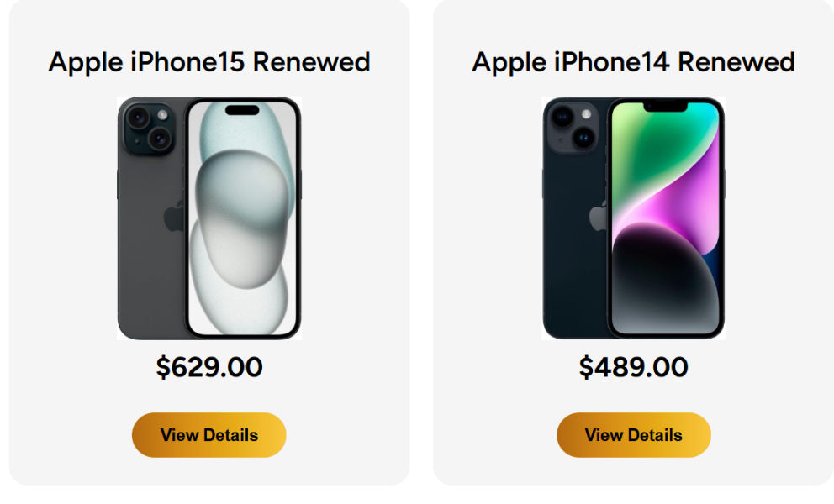Click the $489.00 price label
834x504 pixels.
point(633,367)
